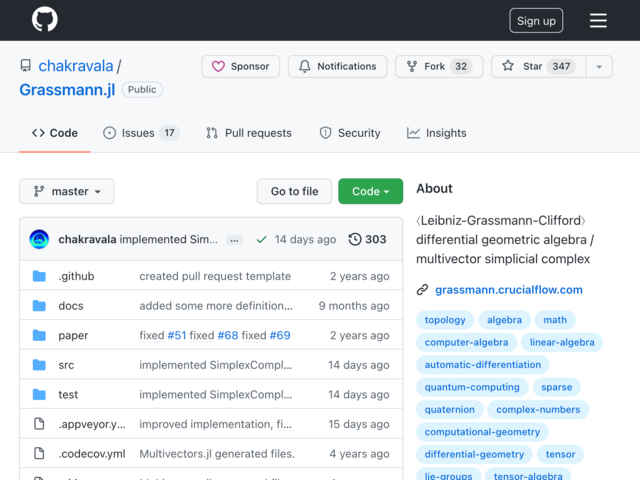Switch to the Pull requests tab

point(249,133)
